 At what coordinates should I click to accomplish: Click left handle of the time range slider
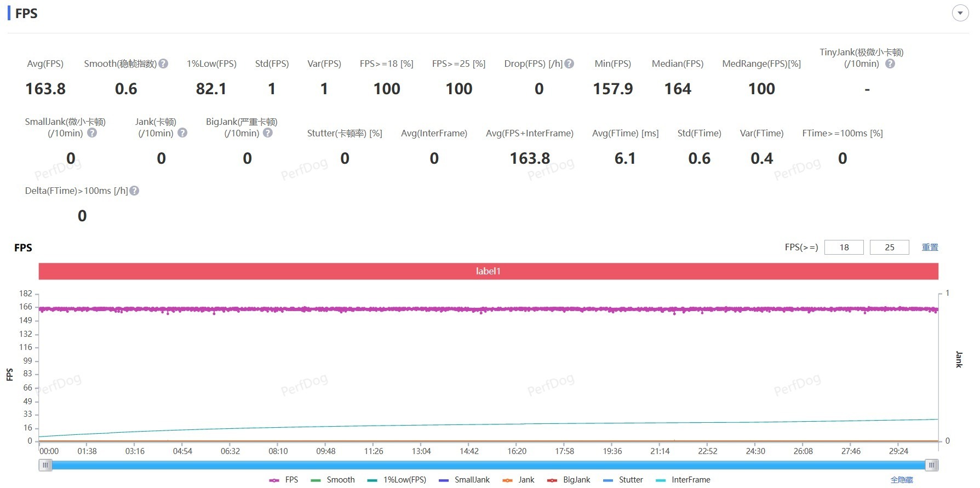coord(45,465)
